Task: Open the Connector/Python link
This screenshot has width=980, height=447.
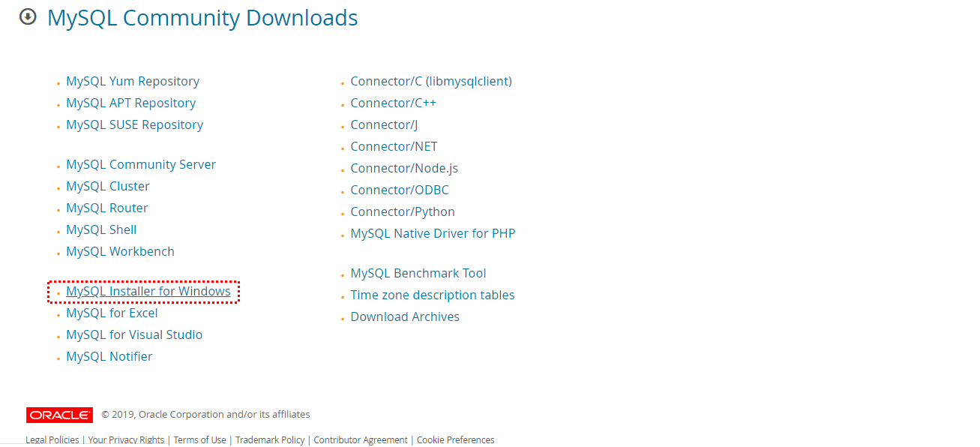Action: coord(403,211)
